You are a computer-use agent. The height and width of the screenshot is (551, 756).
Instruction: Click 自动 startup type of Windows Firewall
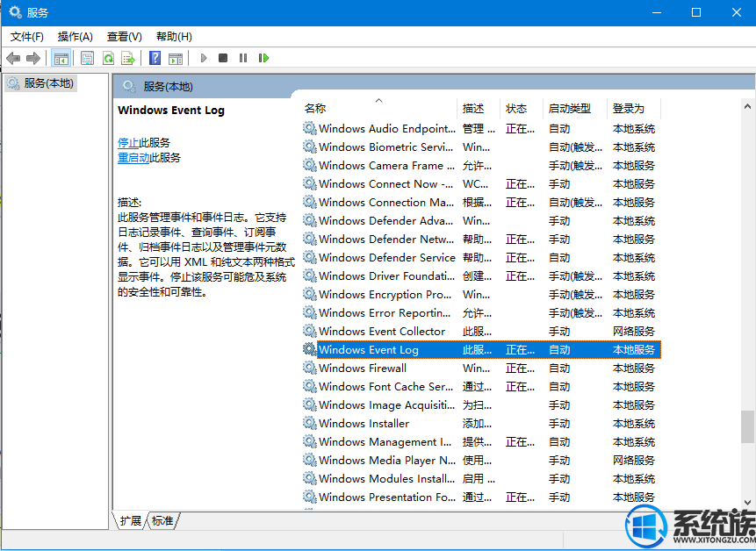[x=559, y=368]
